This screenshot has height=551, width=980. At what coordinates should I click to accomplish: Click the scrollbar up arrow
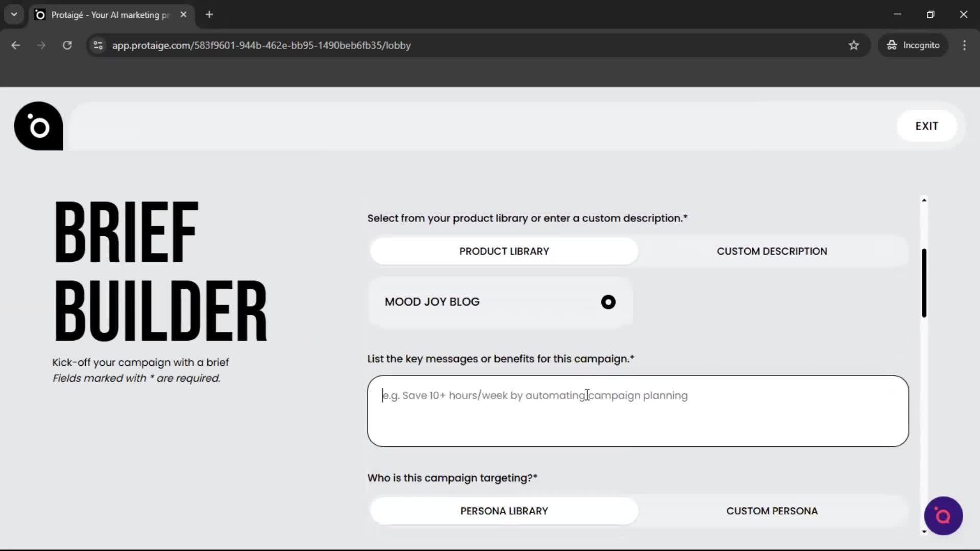(924, 199)
